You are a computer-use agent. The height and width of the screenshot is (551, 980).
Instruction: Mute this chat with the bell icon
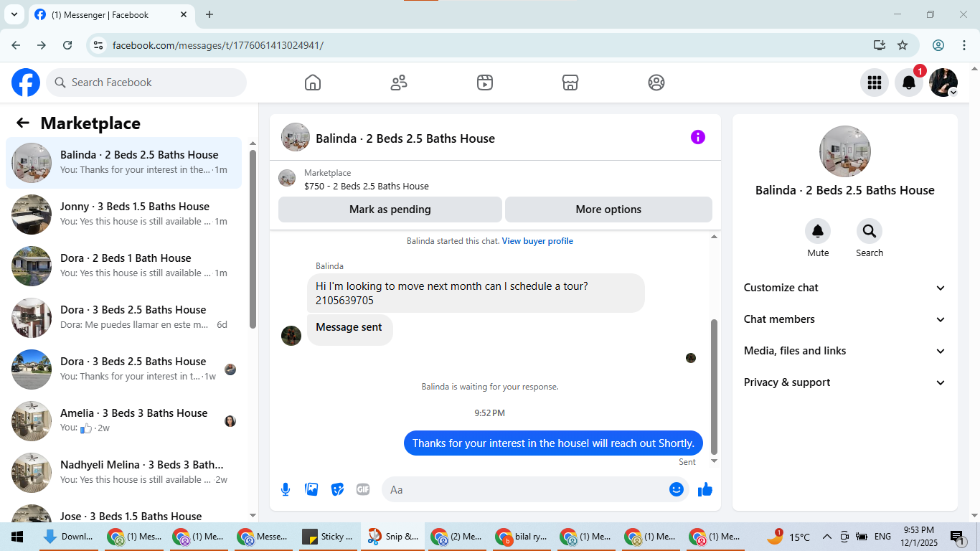(x=818, y=231)
